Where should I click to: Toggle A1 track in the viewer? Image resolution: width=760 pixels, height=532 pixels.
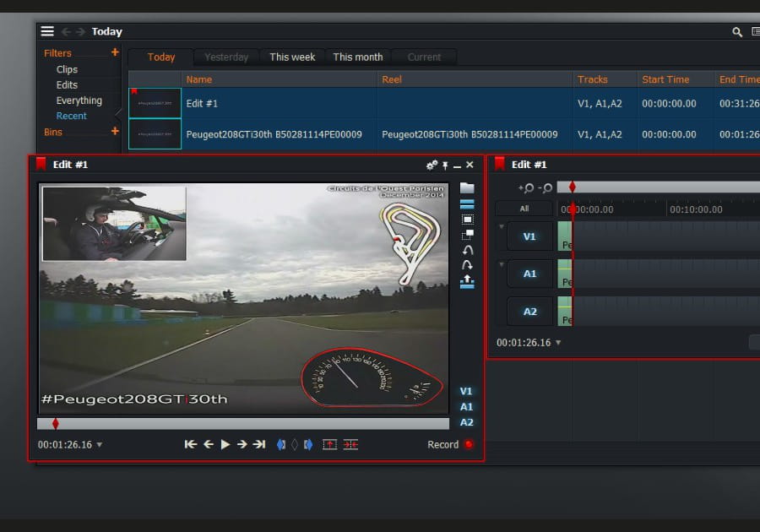click(x=466, y=406)
